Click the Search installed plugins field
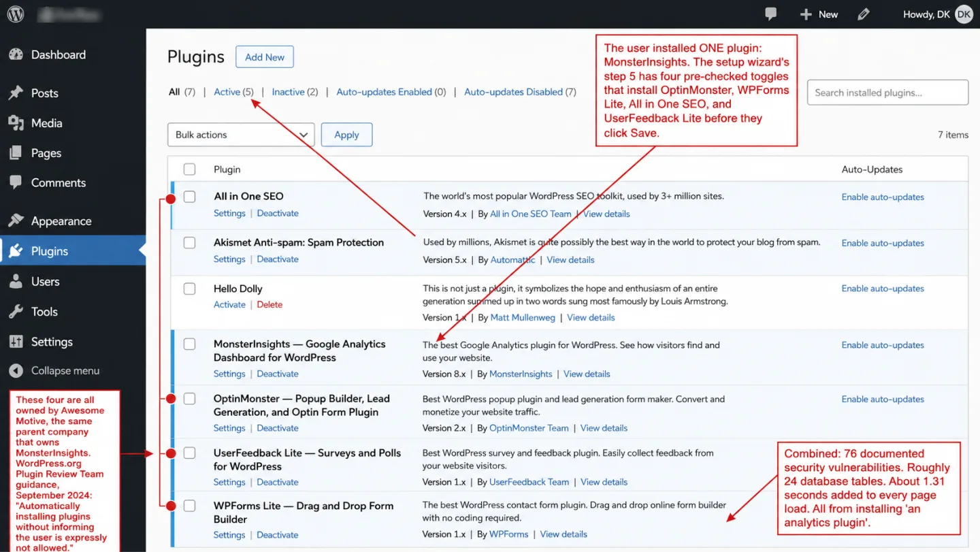The height and width of the screenshot is (552, 980). click(x=887, y=93)
